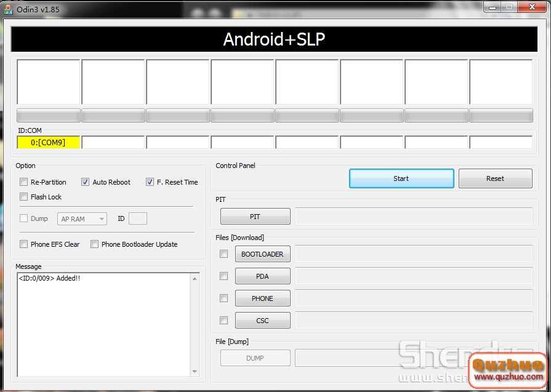The width and height of the screenshot is (551, 392).
Task: Click the BOOTLOADER file path field
Action: pyautogui.click(x=414, y=254)
